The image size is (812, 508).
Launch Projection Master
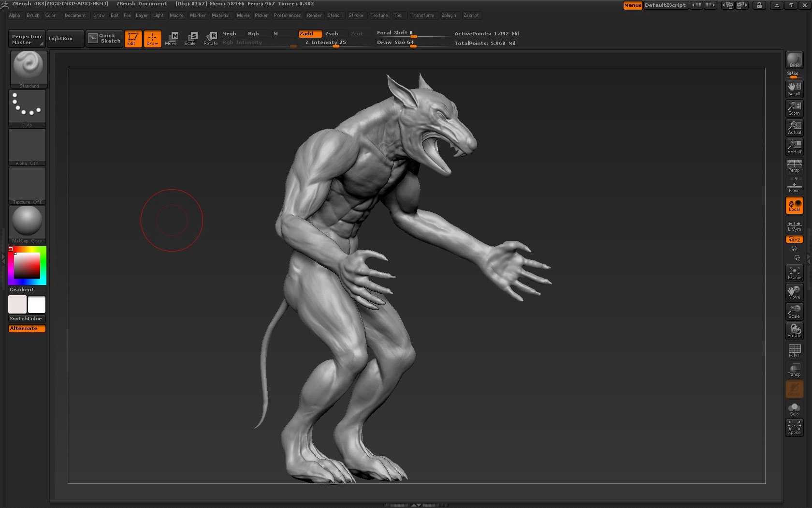click(x=26, y=38)
